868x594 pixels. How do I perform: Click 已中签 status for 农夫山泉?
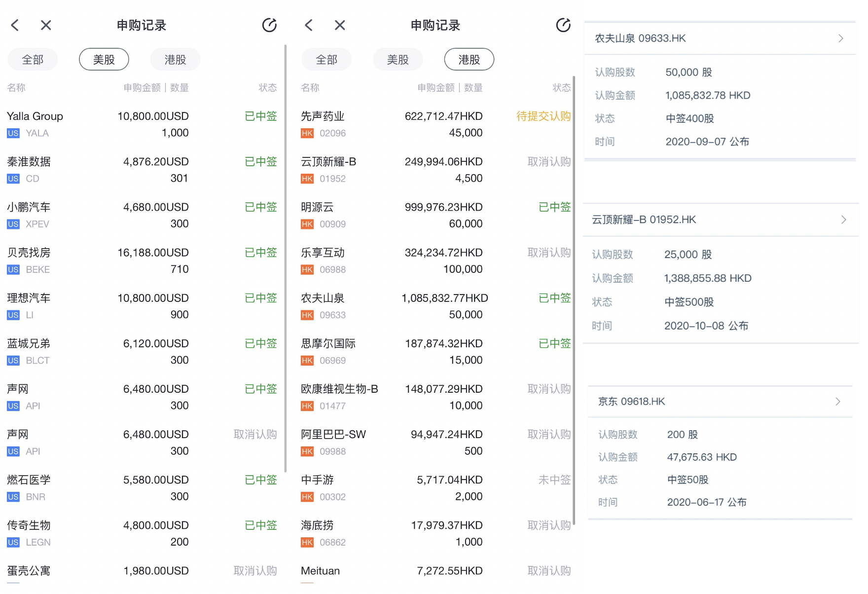pyautogui.click(x=555, y=298)
